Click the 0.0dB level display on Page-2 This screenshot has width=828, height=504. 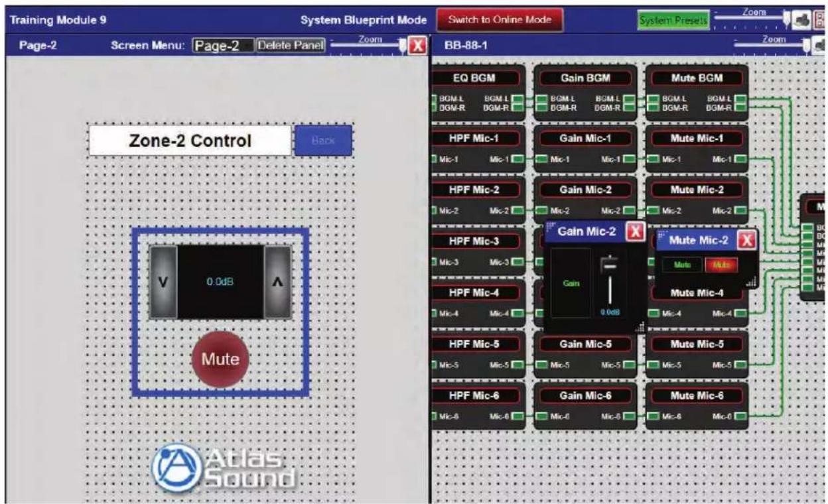[220, 282]
